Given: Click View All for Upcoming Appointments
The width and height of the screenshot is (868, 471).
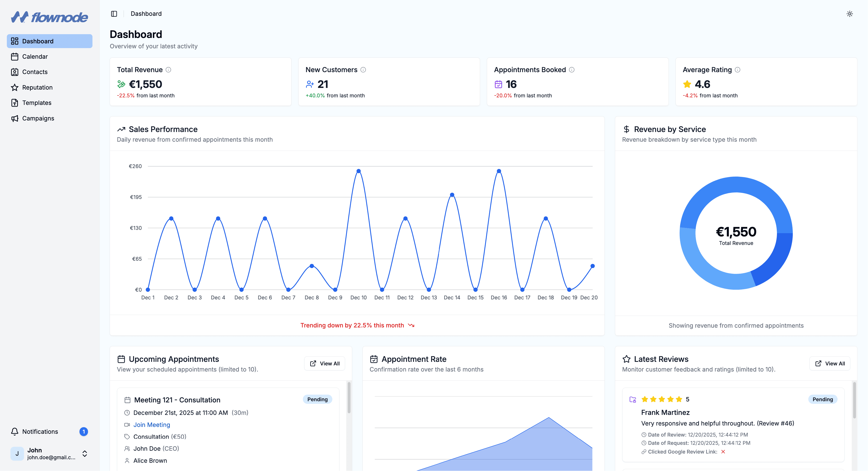Looking at the screenshot, I should [325, 363].
